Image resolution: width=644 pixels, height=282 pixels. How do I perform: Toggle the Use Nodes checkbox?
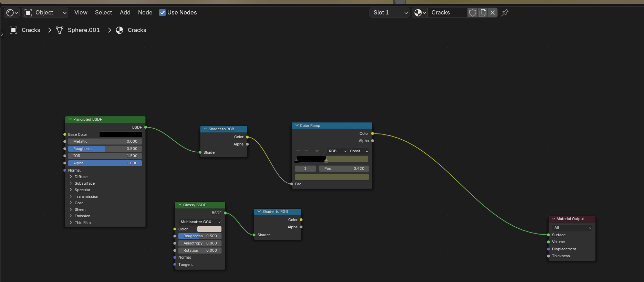click(x=162, y=13)
